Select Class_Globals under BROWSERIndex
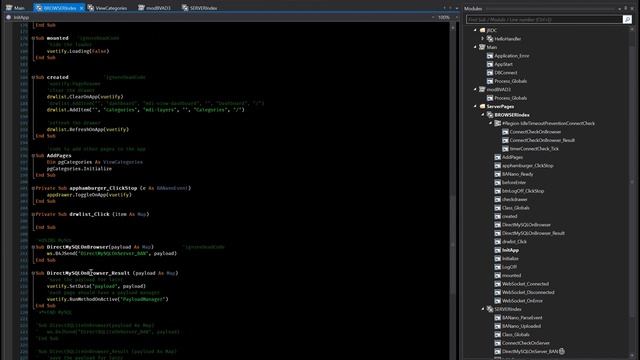Screen dimensions: 640x360 [516, 208]
